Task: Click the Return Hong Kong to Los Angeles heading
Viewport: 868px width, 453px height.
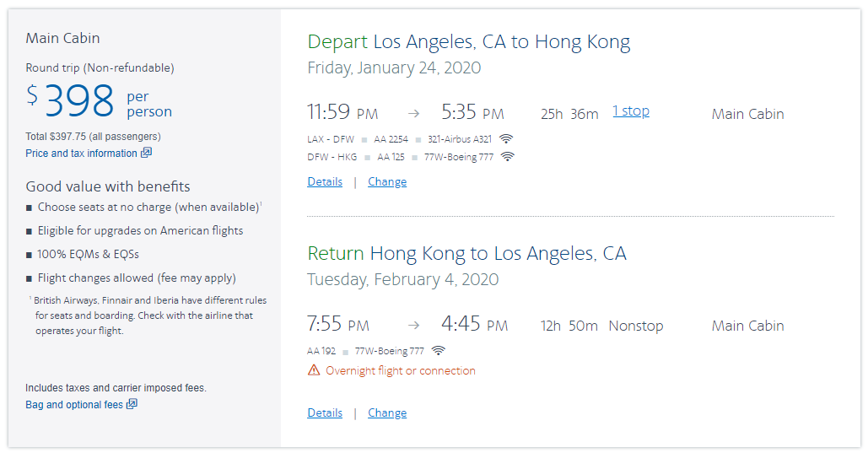Action: pyautogui.click(x=466, y=253)
